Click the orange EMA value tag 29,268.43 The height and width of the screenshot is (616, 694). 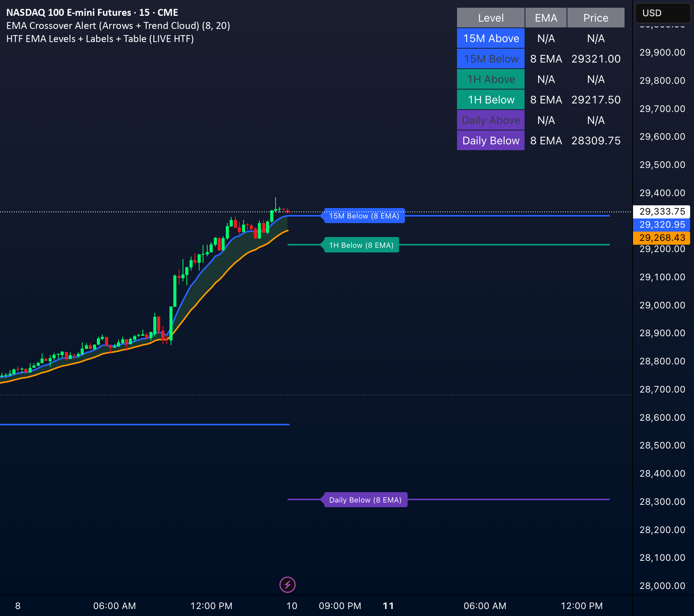click(x=662, y=238)
